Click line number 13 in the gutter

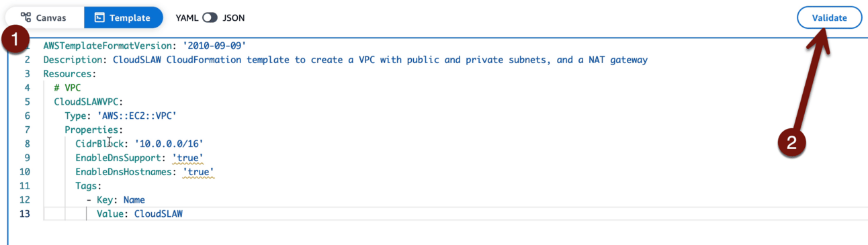pos(25,214)
